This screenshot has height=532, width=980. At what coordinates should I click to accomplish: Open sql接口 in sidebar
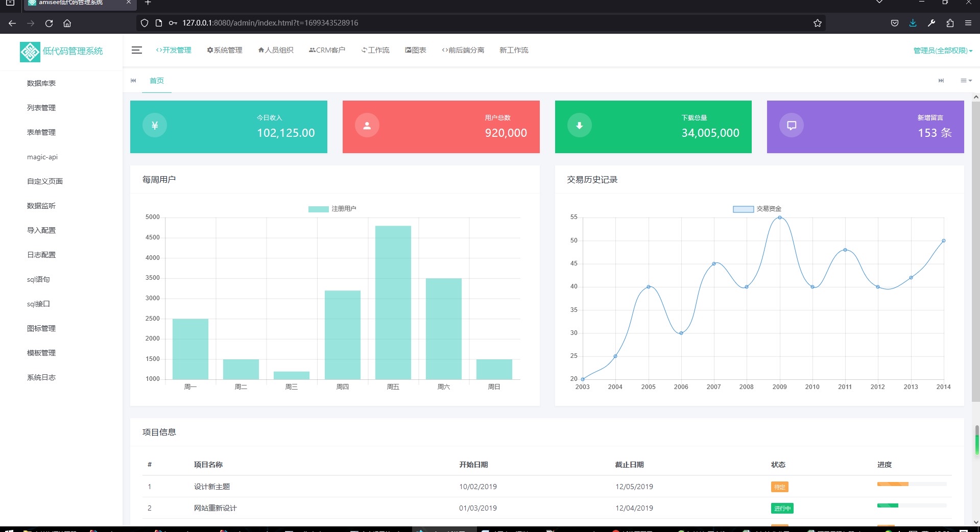pyautogui.click(x=38, y=304)
